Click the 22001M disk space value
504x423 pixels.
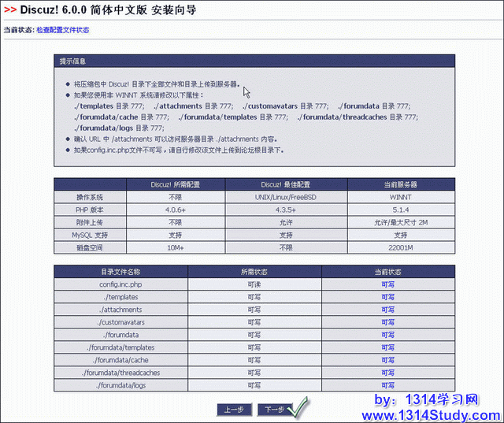[402, 247]
